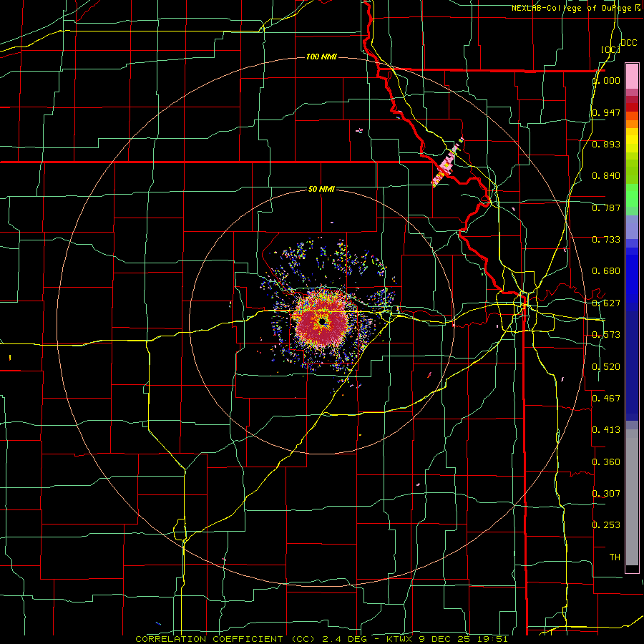This screenshot has height=644, width=644.
Task: Click the NEXLAB-College of DuPage label
Action: [573, 8]
